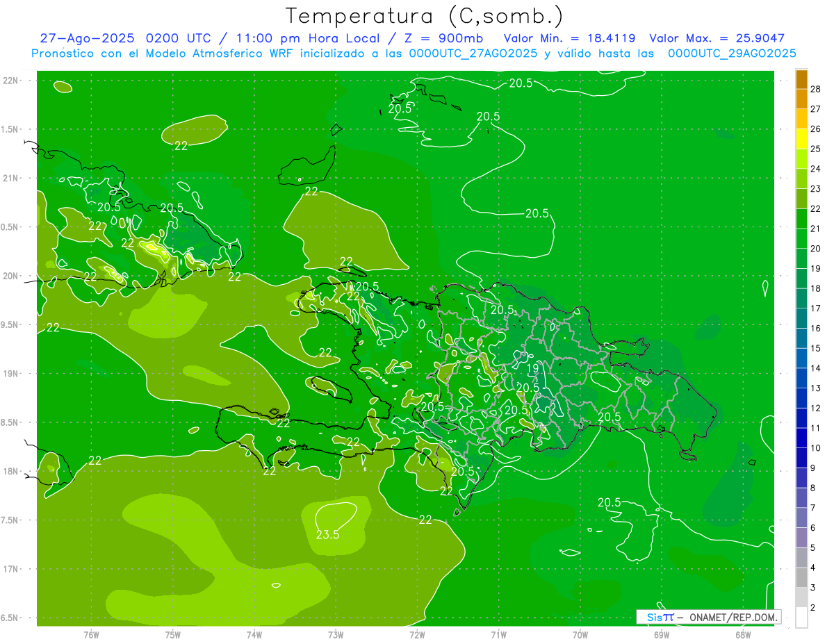Click the 75W longitude axis label

click(x=172, y=634)
